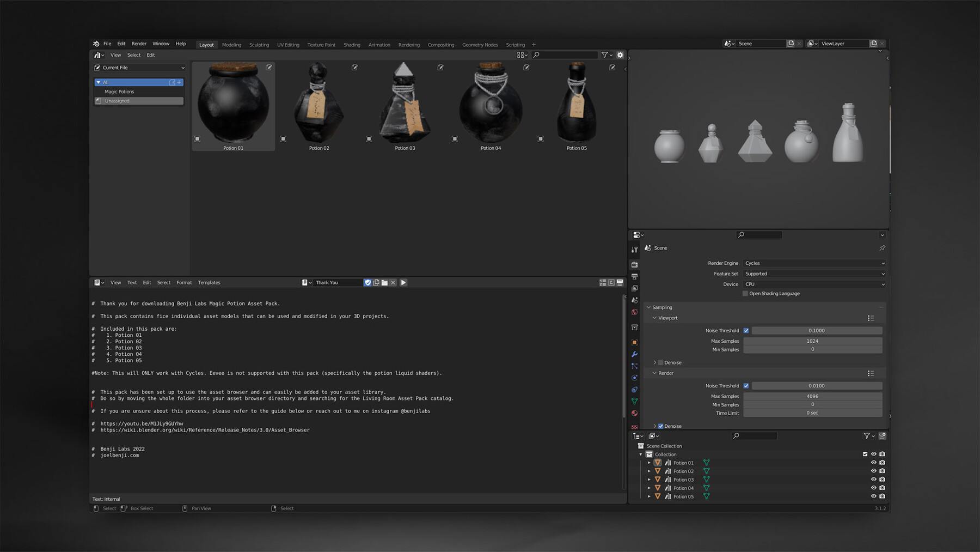The width and height of the screenshot is (980, 552).
Task: Open the Templates menu in the text editor
Action: [x=209, y=282]
